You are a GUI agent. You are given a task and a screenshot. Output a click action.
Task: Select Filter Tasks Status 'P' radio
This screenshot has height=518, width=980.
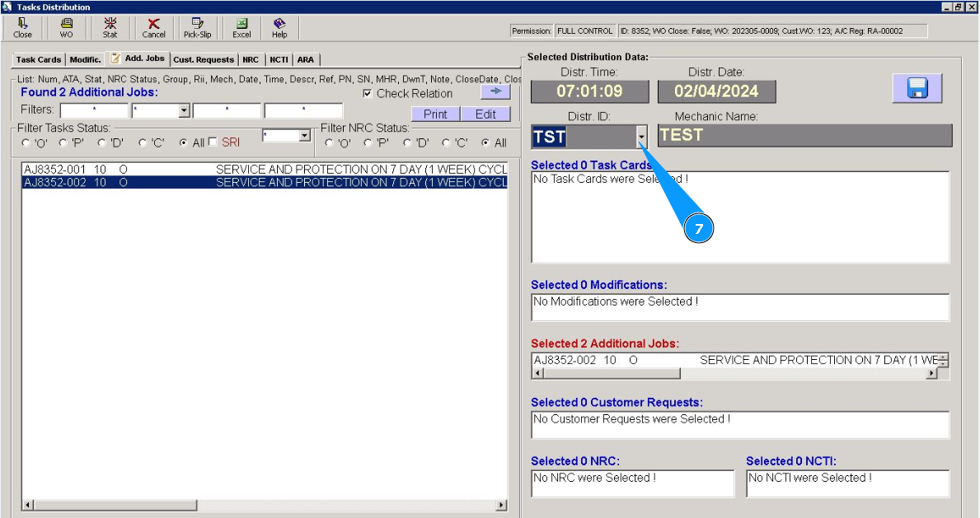[x=63, y=143]
